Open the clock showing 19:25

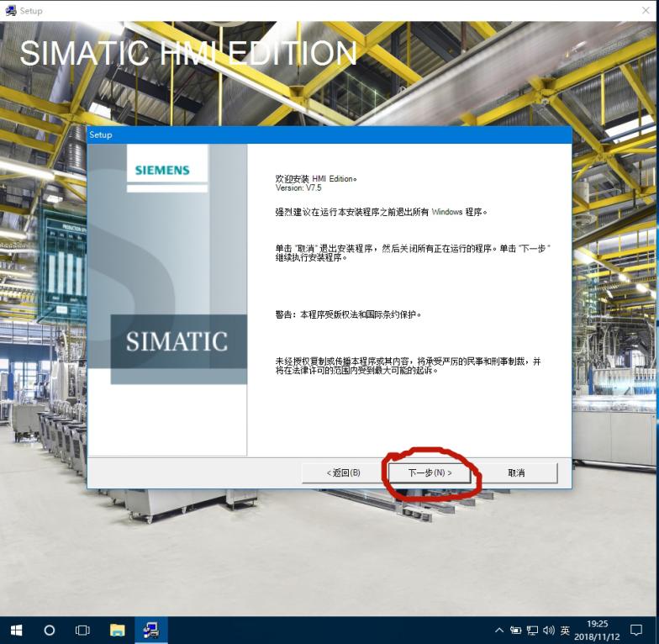pos(597,631)
